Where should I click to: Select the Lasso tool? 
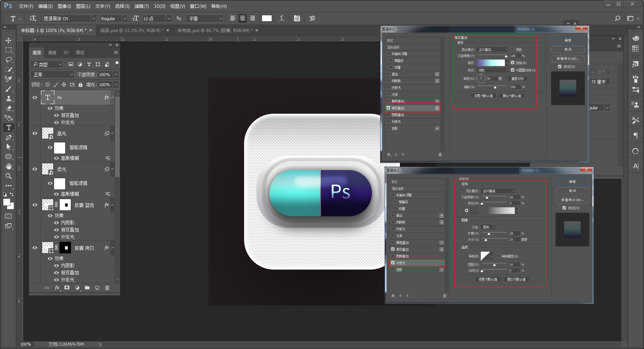[x=8, y=60]
